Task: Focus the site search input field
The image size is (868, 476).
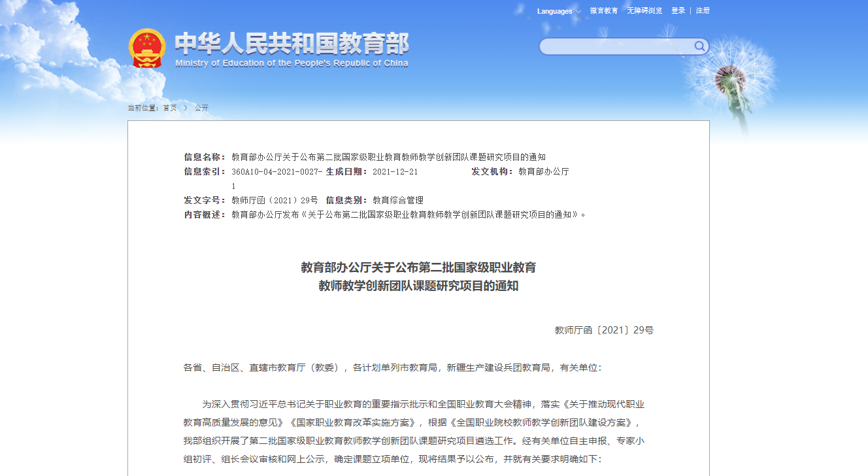Action: tap(616, 46)
